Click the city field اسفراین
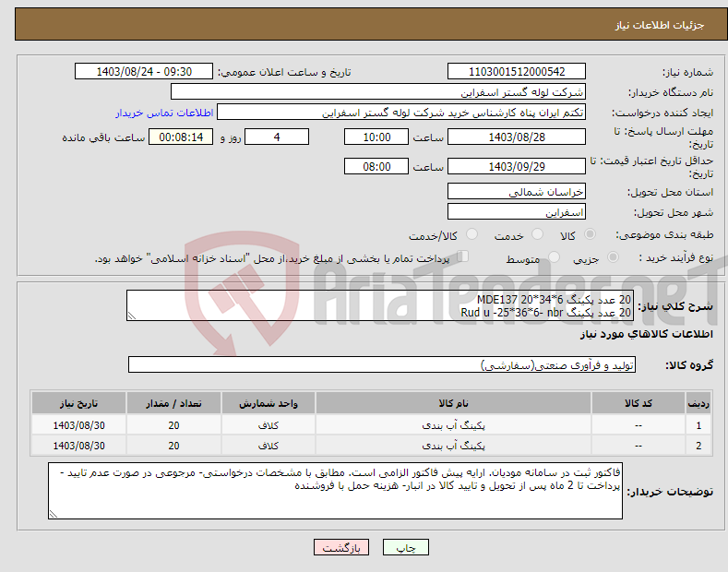 coord(517,211)
